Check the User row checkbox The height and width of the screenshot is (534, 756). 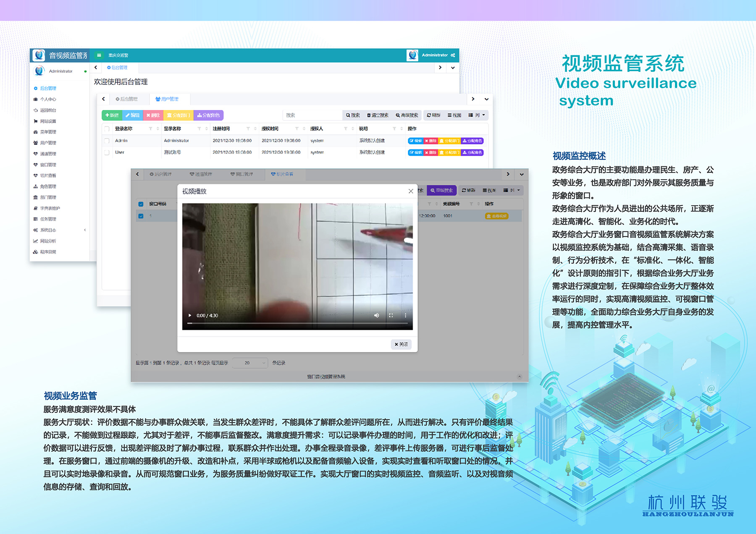107,152
